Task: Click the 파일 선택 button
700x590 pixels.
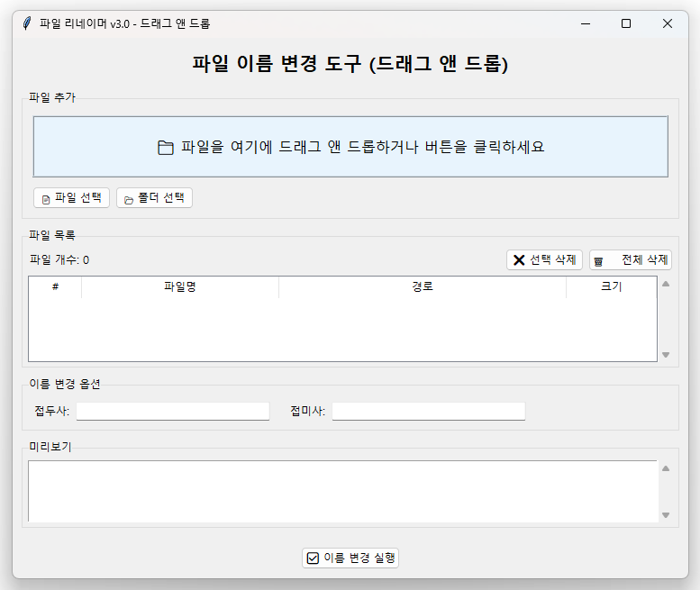Action: pos(71,197)
